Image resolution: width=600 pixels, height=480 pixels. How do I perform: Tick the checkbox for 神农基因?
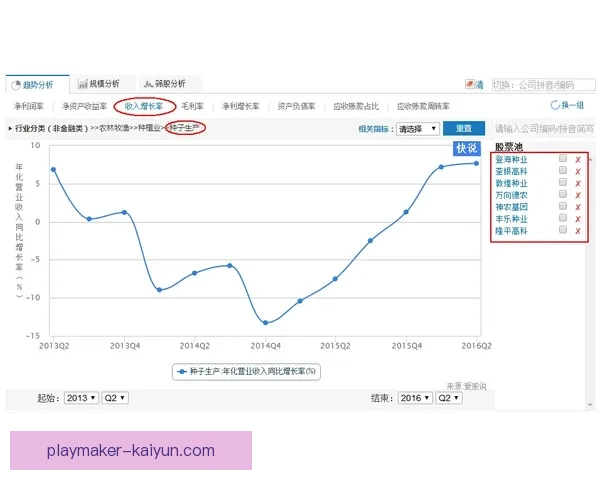(563, 206)
